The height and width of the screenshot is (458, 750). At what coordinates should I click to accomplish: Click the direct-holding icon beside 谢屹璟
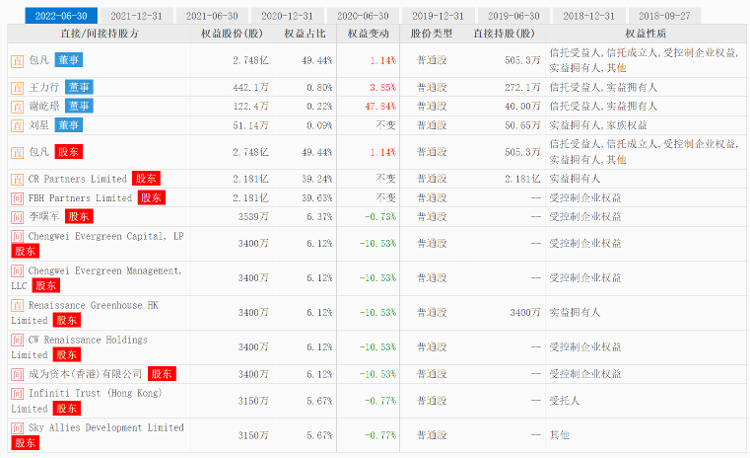point(17,106)
